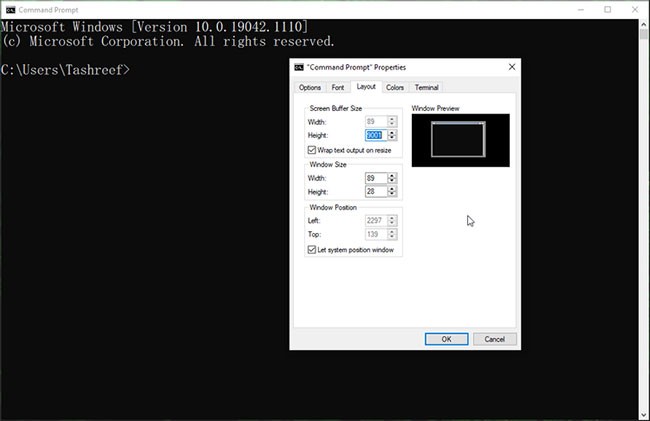Maximize the Command Prompt window
Viewport: 650px width, 421px height.
pyautogui.click(x=607, y=9)
